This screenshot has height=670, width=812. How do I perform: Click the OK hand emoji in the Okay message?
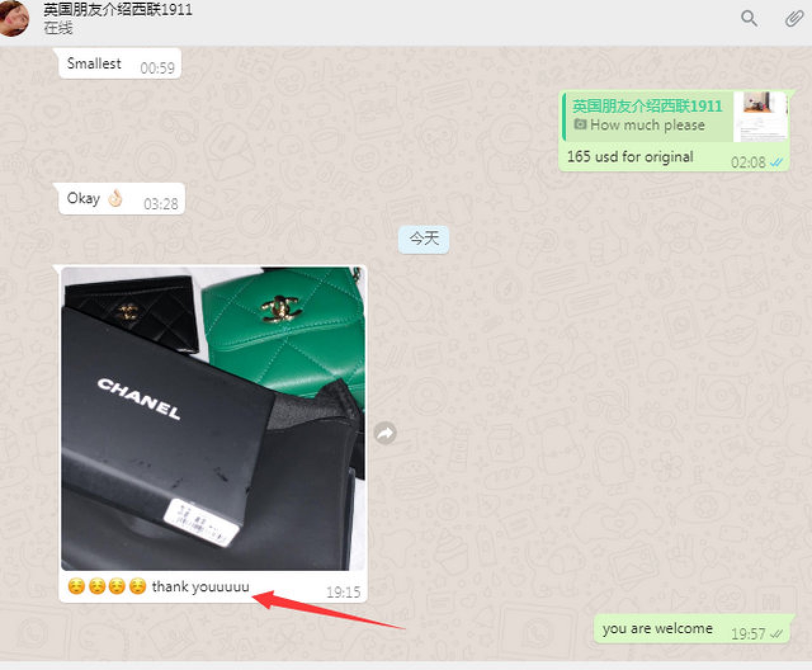click(x=115, y=199)
